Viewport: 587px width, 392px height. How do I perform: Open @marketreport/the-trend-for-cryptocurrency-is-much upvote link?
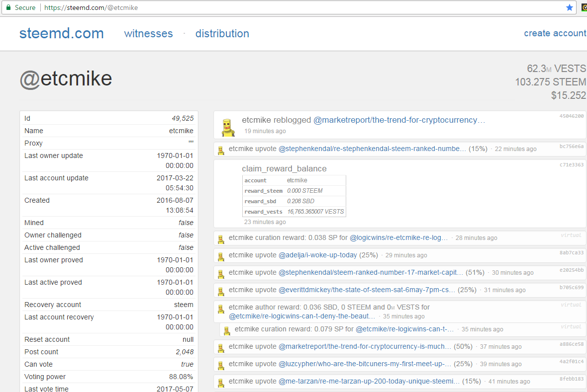point(365,347)
